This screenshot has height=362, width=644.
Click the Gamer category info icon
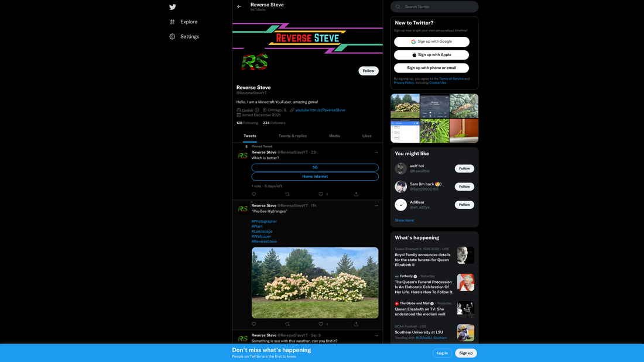pos(256,110)
